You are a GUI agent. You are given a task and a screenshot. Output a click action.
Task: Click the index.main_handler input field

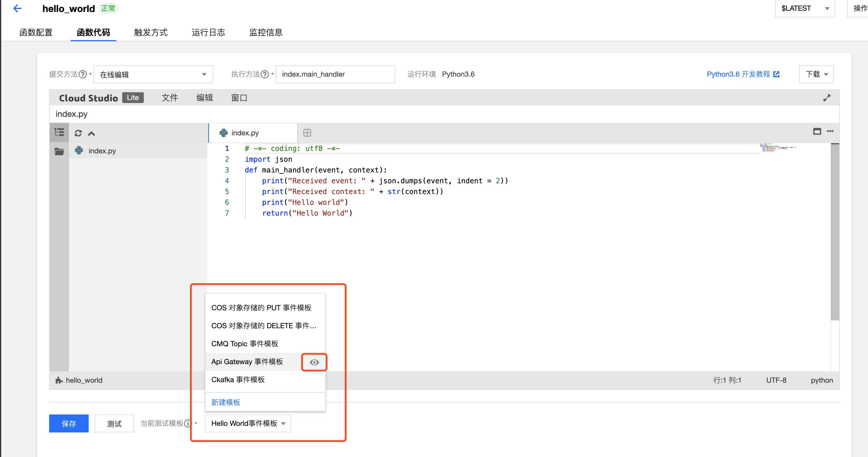(335, 74)
